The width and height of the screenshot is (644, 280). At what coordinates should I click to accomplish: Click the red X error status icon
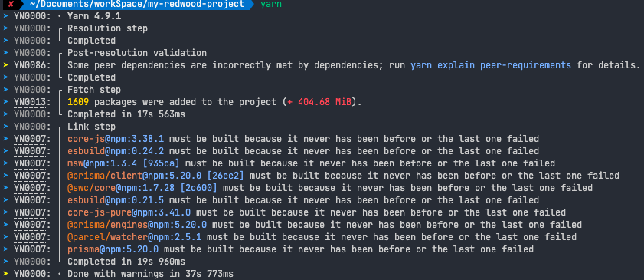point(11,5)
